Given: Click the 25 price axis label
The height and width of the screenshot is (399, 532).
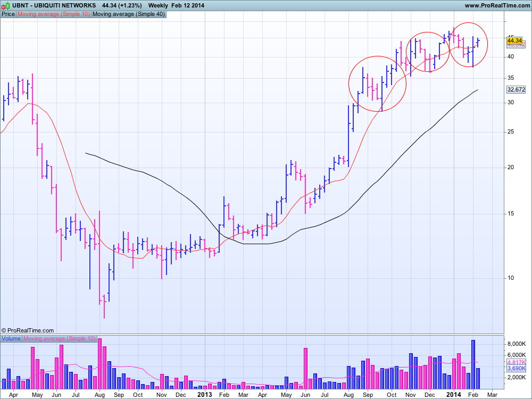Looking at the screenshot, I should pyautogui.click(x=510, y=131).
